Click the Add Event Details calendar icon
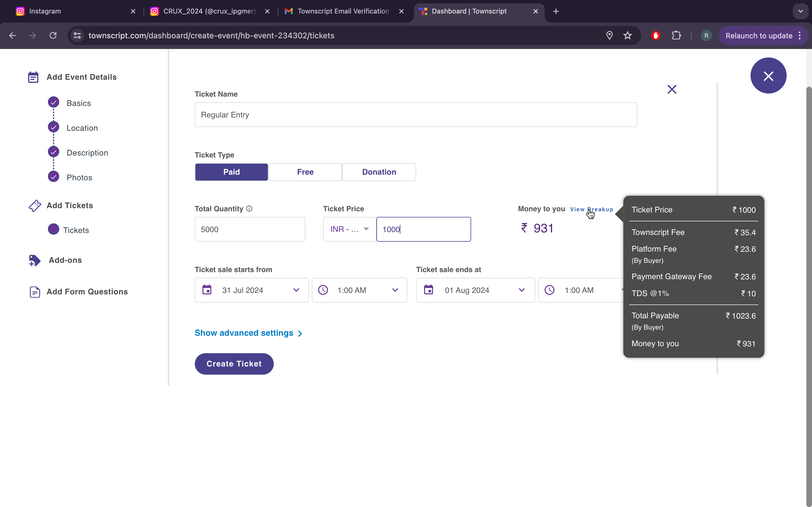 click(33, 77)
